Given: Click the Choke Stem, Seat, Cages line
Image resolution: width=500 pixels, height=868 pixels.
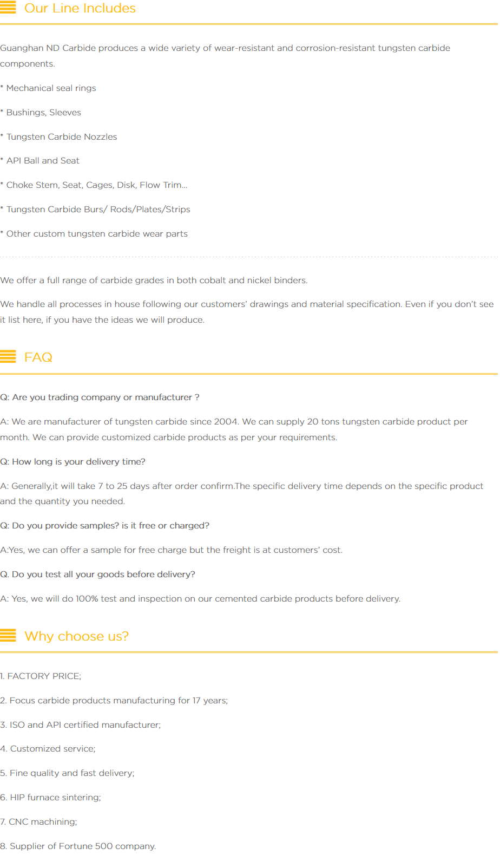Looking at the screenshot, I should pos(97,185).
